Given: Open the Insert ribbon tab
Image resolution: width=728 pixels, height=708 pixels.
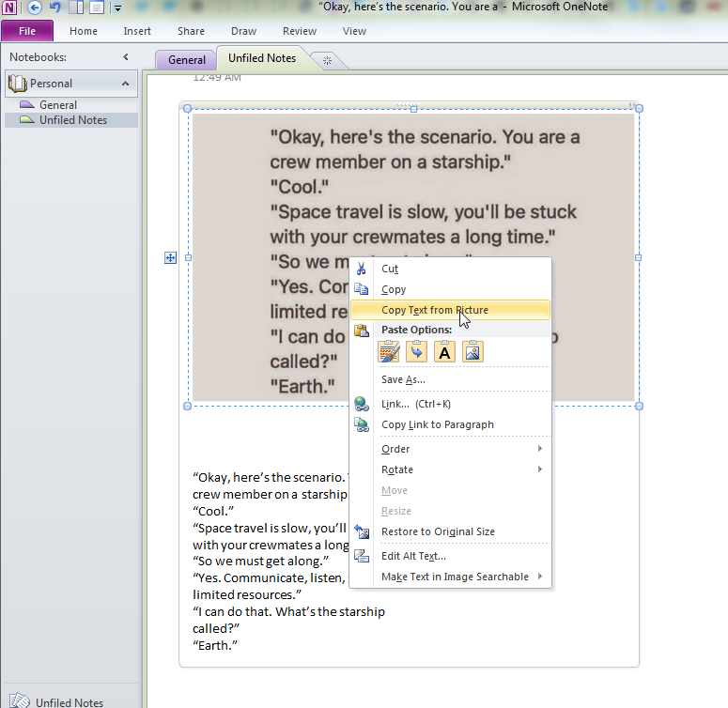Looking at the screenshot, I should point(137,31).
